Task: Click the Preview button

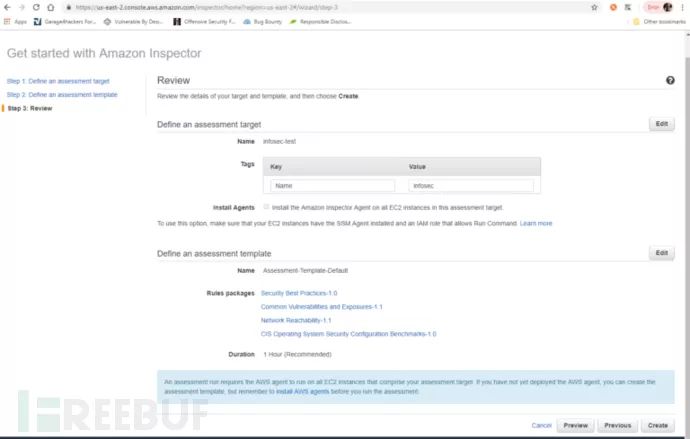Action: [576, 425]
